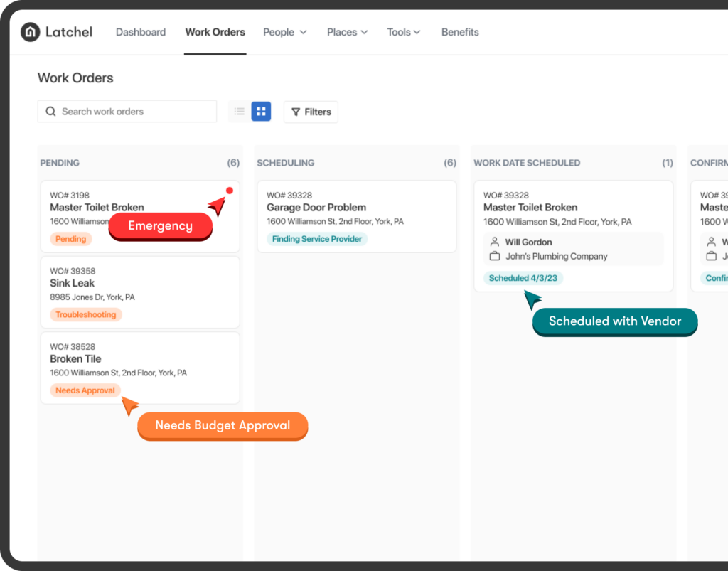Click the red emergency dot on WO# 3198
728x571 pixels.
tap(229, 191)
